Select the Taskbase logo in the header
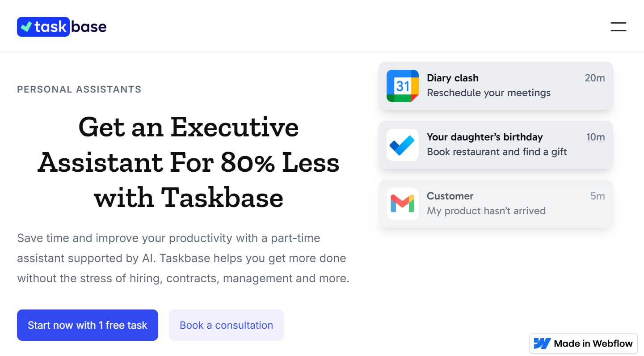This screenshot has width=644, height=356. point(61,26)
